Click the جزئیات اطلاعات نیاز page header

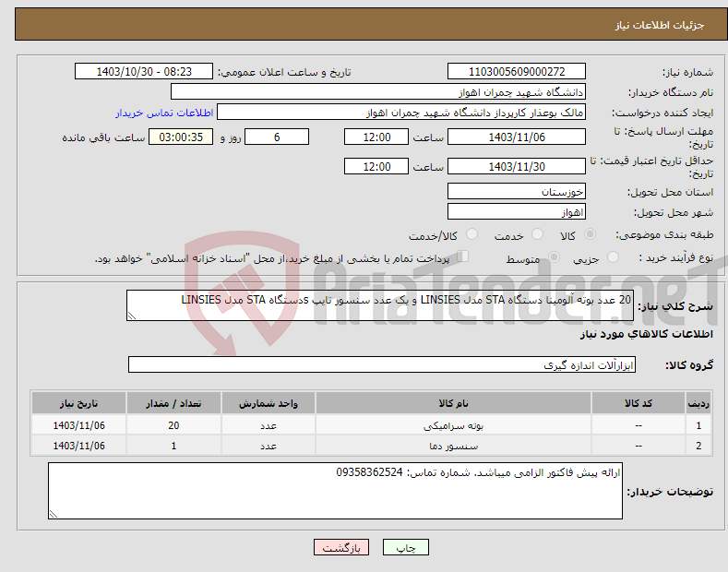tap(660, 25)
